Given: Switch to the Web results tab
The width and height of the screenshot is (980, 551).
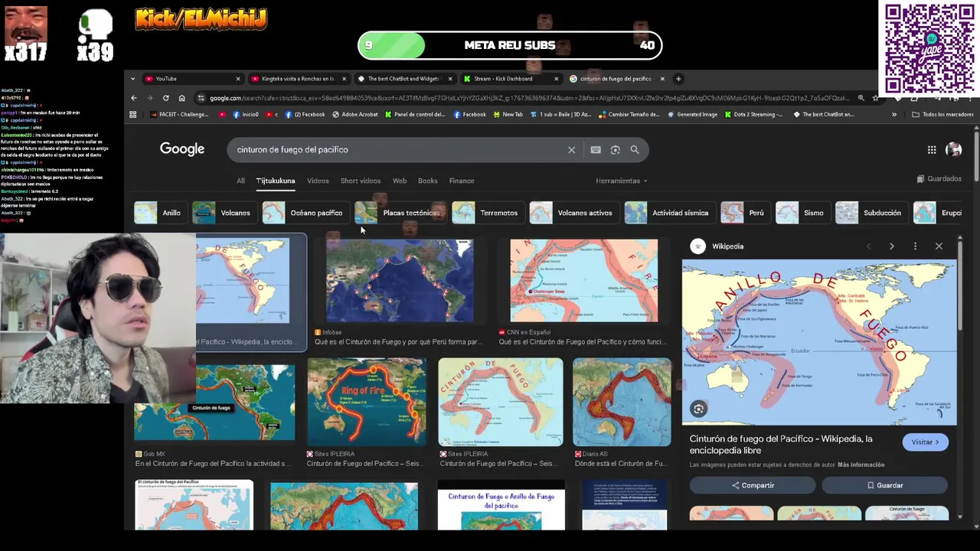Looking at the screenshot, I should [x=400, y=181].
